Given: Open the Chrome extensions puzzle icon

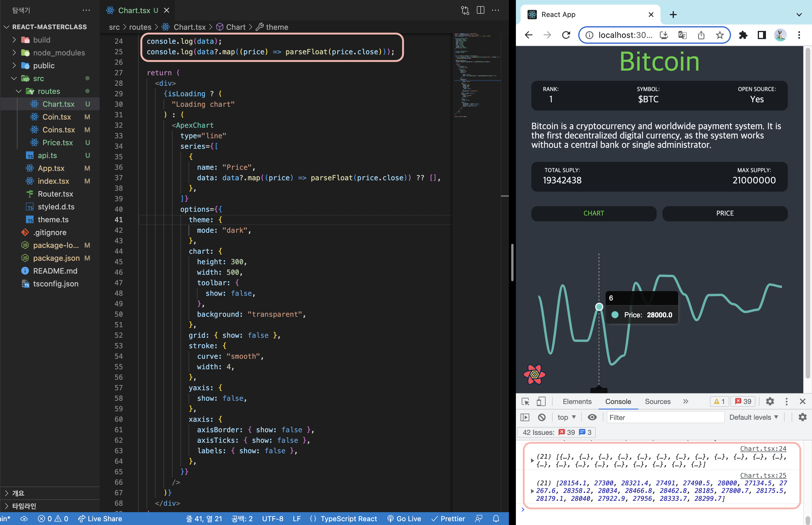Looking at the screenshot, I should click(x=743, y=35).
